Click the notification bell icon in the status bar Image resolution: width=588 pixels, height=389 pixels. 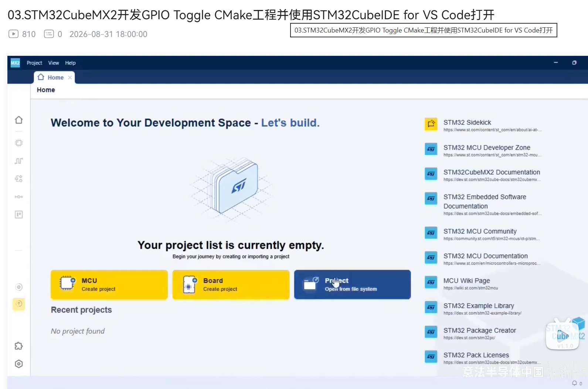pyautogui.click(x=574, y=383)
